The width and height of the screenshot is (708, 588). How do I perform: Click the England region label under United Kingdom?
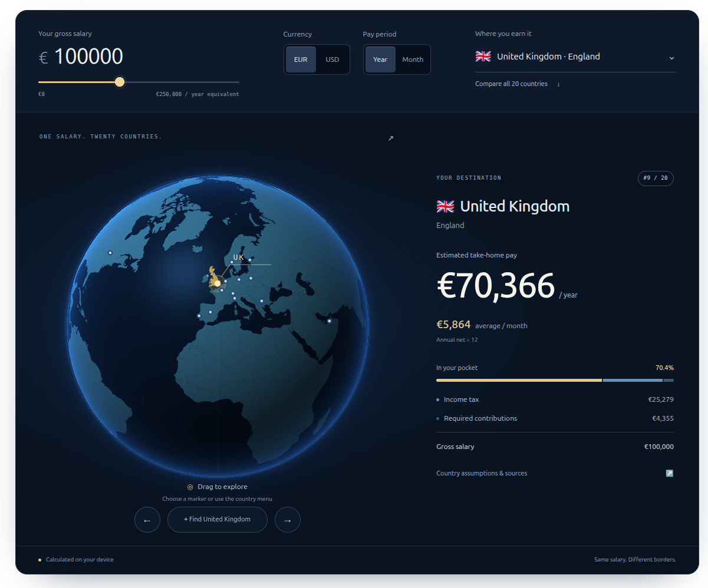tap(450, 226)
